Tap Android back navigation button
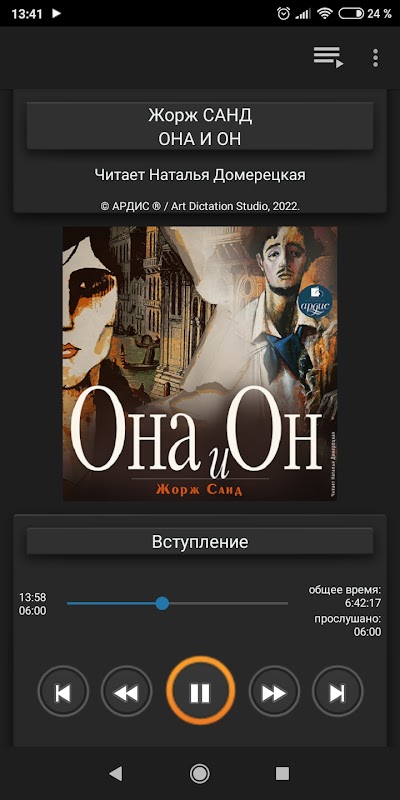 pos(116,773)
